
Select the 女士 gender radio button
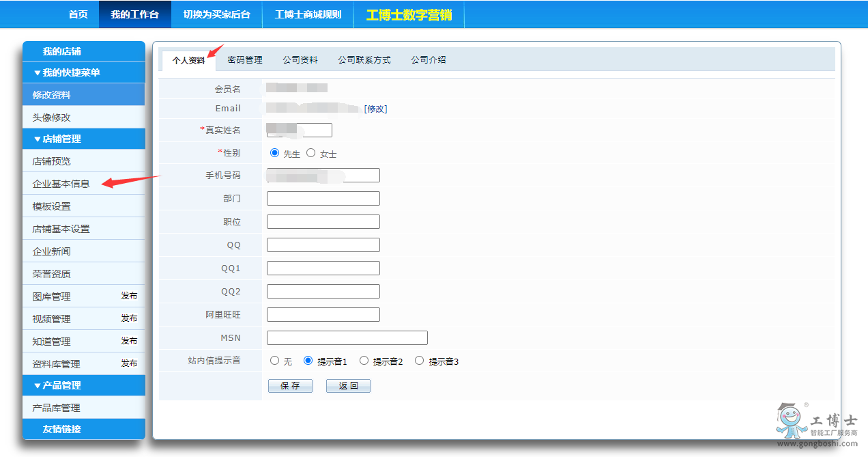[x=311, y=153]
